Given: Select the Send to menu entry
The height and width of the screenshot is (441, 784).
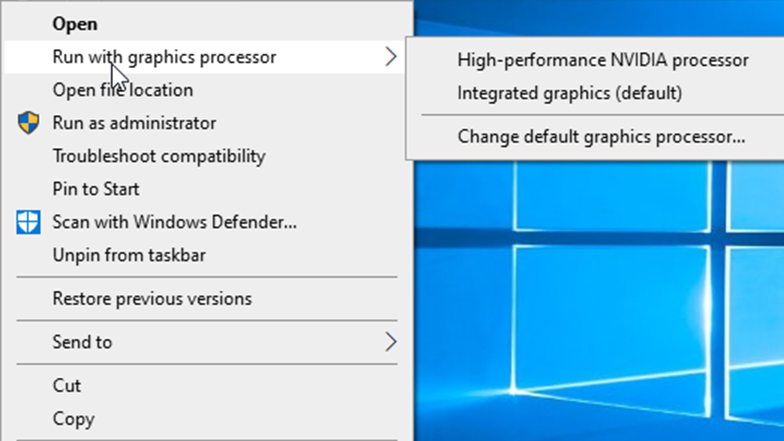Looking at the screenshot, I should pyautogui.click(x=82, y=342).
